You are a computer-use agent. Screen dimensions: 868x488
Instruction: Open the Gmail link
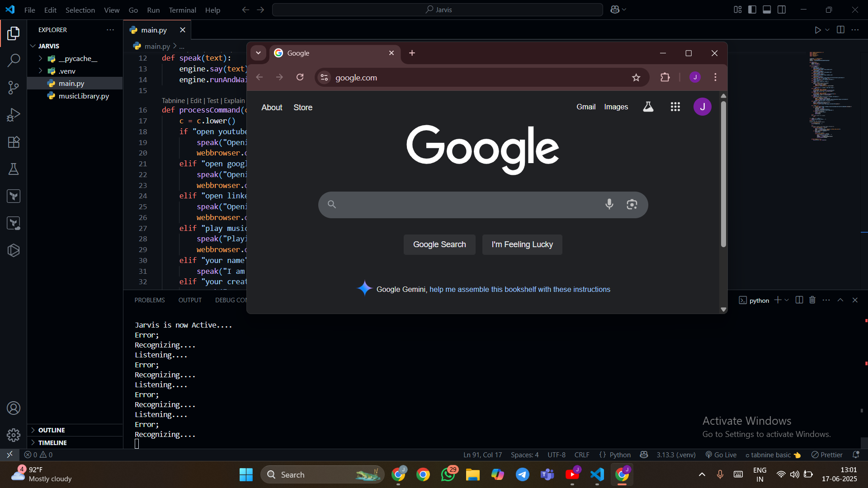coord(586,107)
